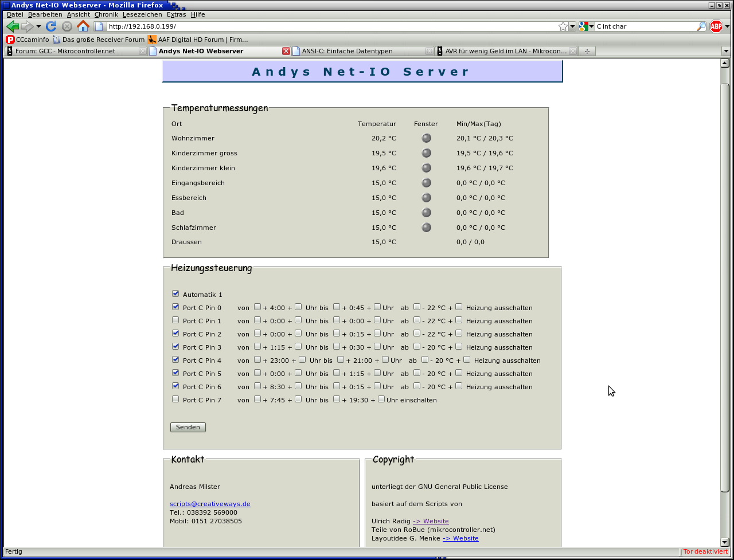734x560 pixels.
Task: Open the Adblock Plus ABP icon
Action: pos(716,26)
